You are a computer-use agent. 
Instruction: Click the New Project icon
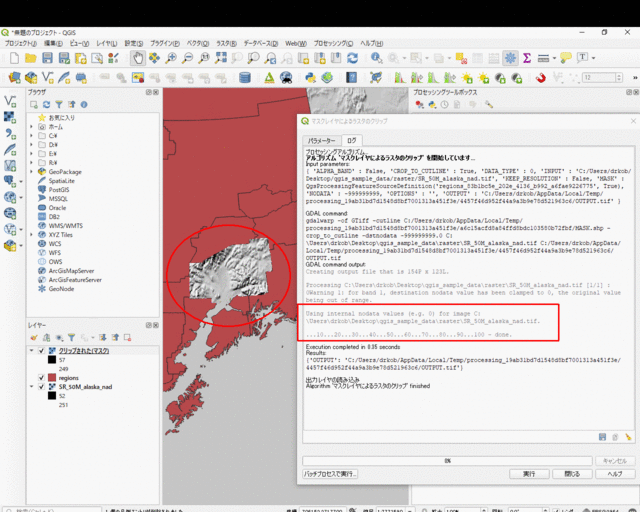click(x=14, y=58)
